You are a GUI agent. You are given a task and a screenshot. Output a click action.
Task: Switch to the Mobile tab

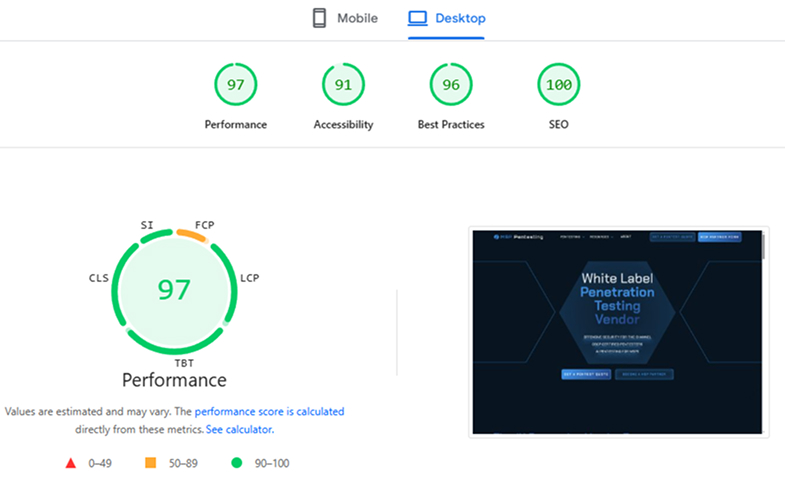click(344, 19)
